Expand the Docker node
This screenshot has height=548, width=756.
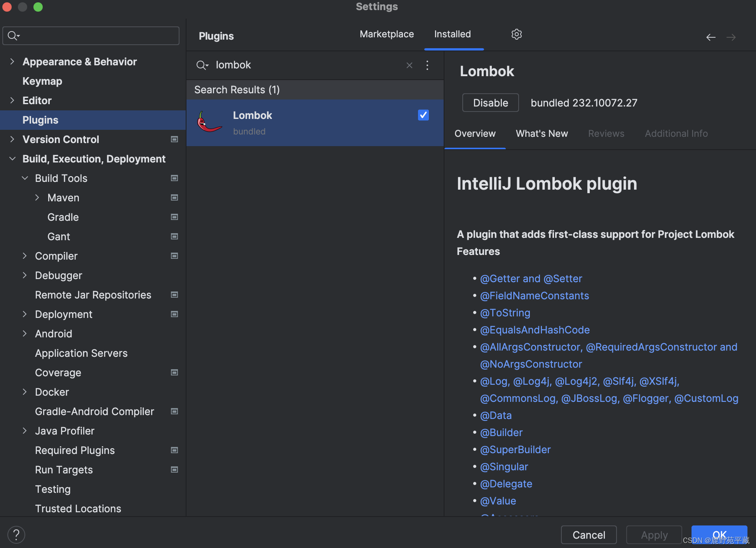(x=25, y=392)
